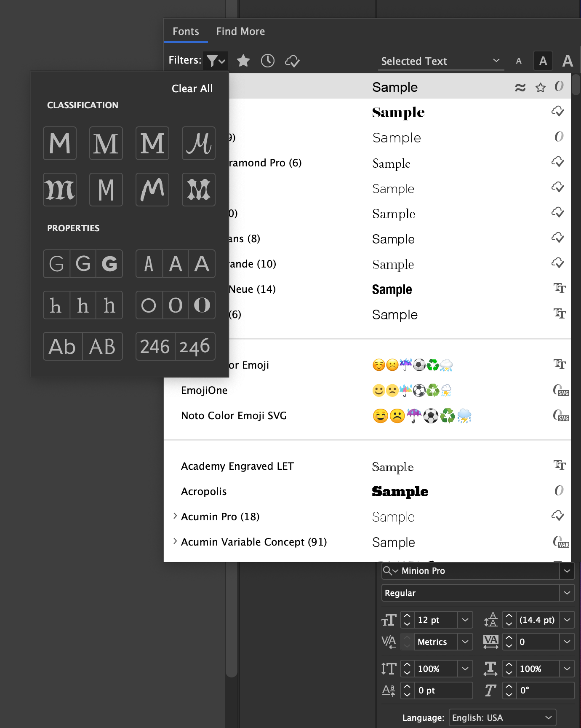Add highlighted font to favorites
Screen dimensions: 581x728
[x=541, y=87]
